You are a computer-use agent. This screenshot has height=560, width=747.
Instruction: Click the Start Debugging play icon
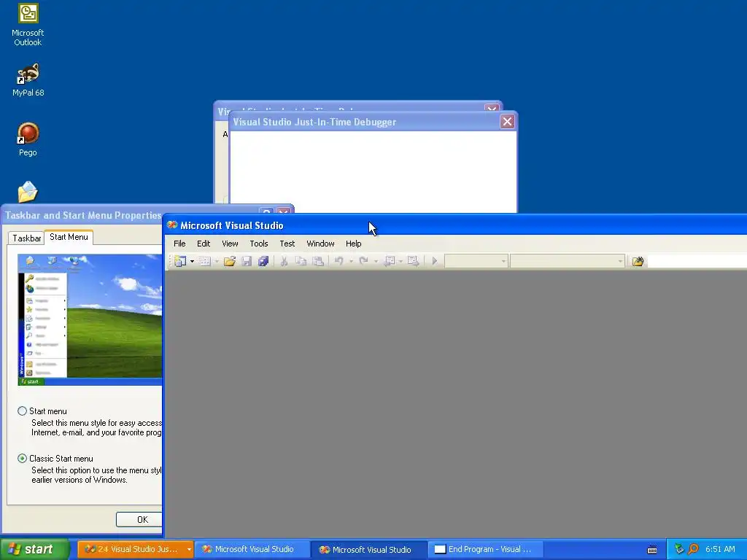click(435, 261)
